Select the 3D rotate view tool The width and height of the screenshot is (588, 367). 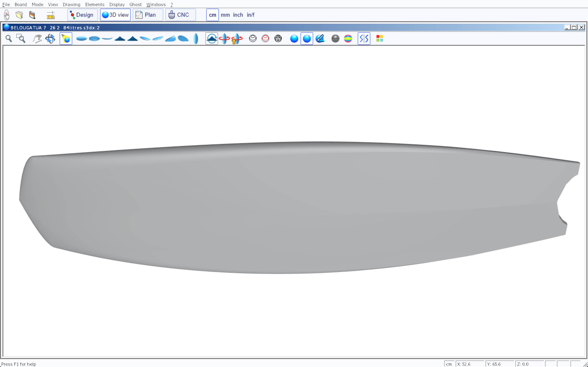point(50,39)
